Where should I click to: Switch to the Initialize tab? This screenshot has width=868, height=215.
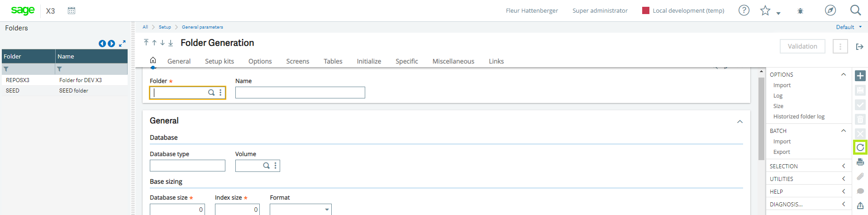click(x=369, y=61)
